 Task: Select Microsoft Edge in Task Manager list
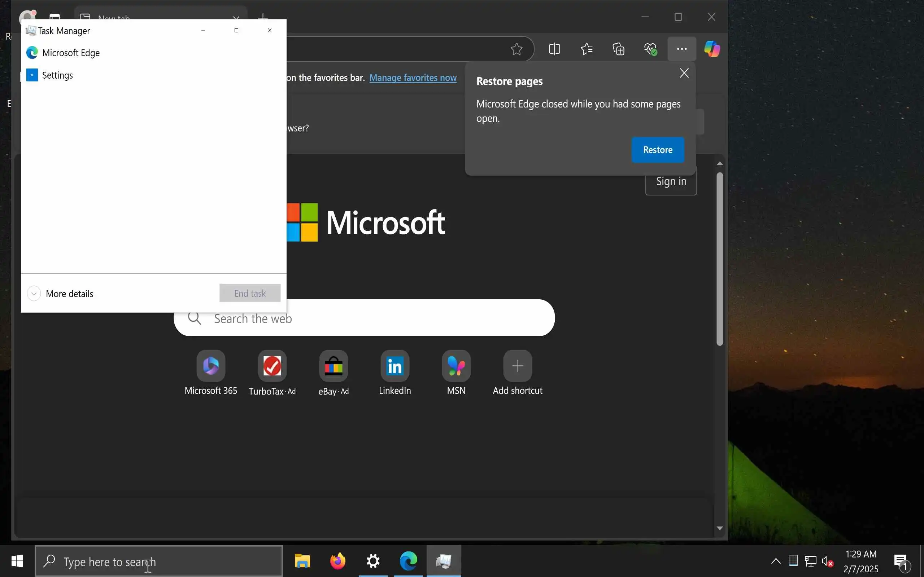click(71, 53)
